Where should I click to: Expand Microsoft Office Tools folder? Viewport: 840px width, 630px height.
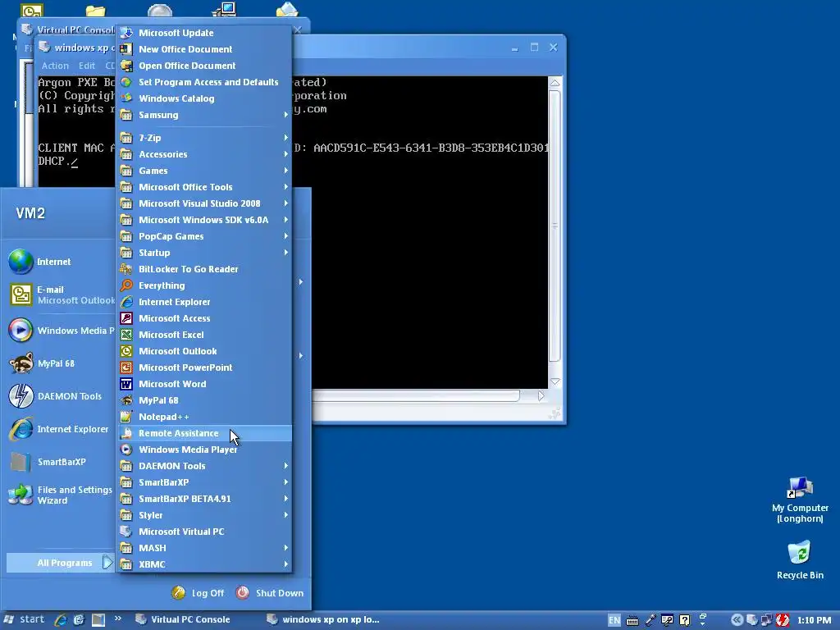204,187
